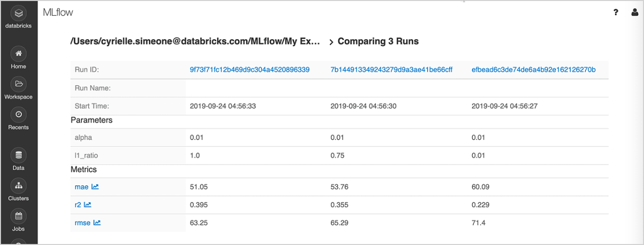Click the r2 metric link

coord(78,205)
